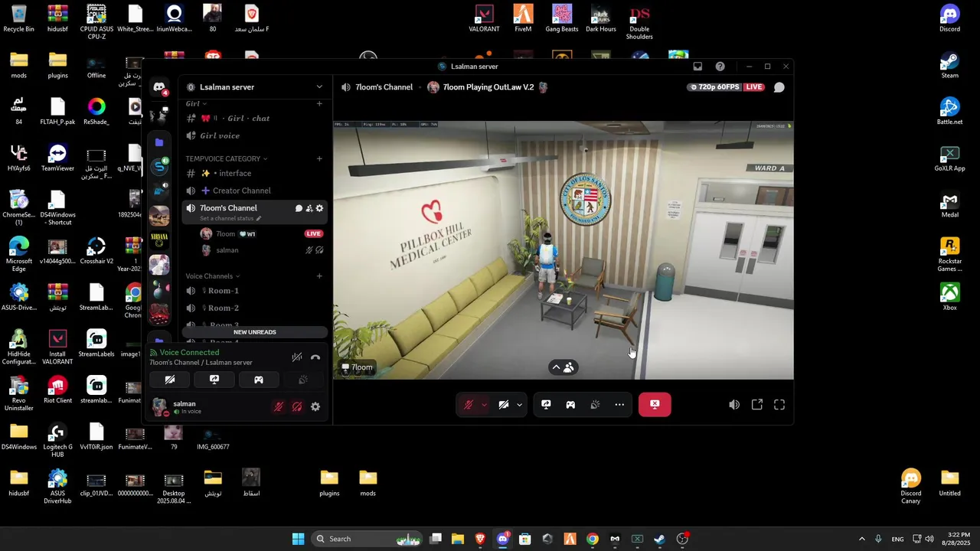
Task: Select the blue S server icon
Action: point(159,166)
